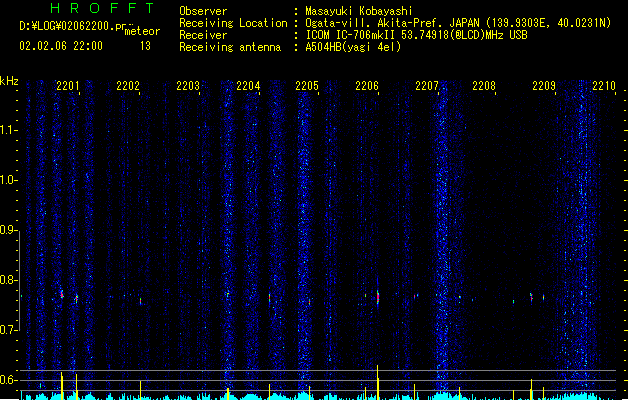Click the 0.8 kHz frequency label
The height and width of the screenshot is (400, 629).
8,280
